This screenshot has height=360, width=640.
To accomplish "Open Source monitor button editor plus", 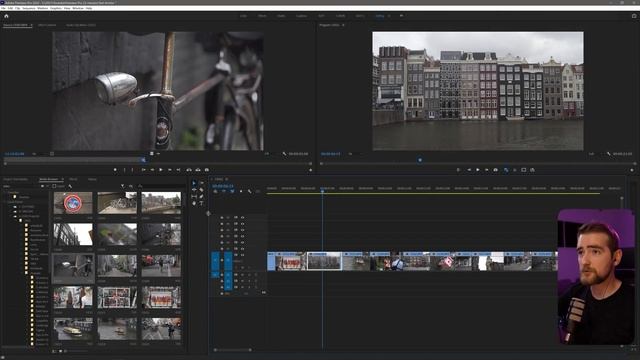I will [311, 170].
